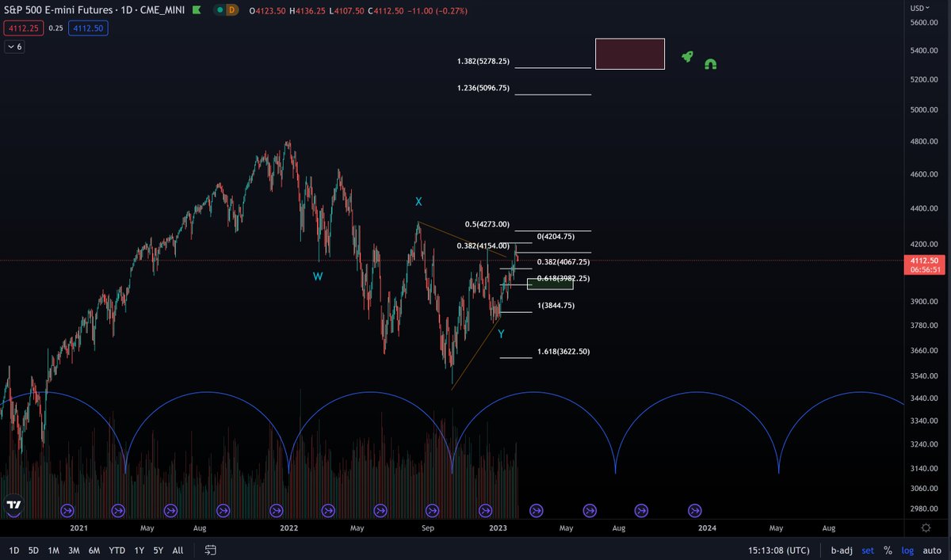Click the 1.618(3622.50) Fibonacci label
951x560 pixels.
tap(563, 351)
